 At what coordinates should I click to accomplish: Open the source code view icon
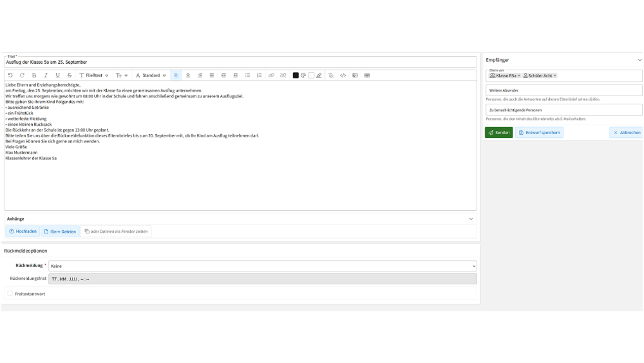point(343,75)
